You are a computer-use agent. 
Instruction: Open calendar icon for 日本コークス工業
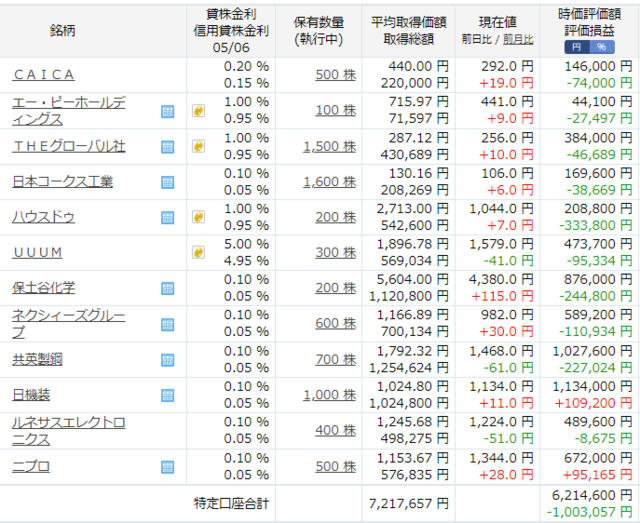point(167,182)
